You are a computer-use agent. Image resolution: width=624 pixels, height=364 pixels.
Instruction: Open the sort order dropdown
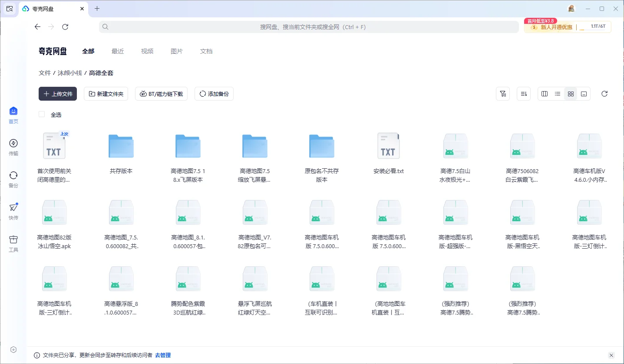click(524, 94)
